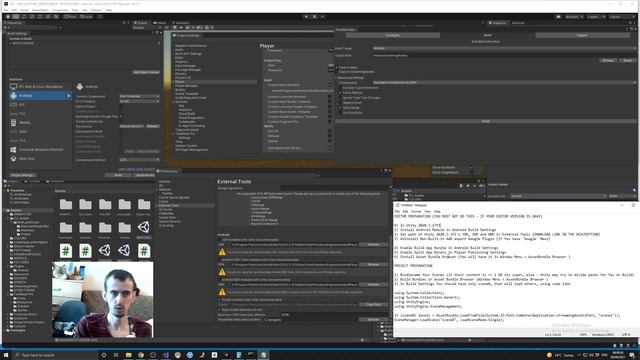Toggle Copy to StreamingAssets checkbox
Image resolution: width=640 pixels, height=360 pixels.
337,72
